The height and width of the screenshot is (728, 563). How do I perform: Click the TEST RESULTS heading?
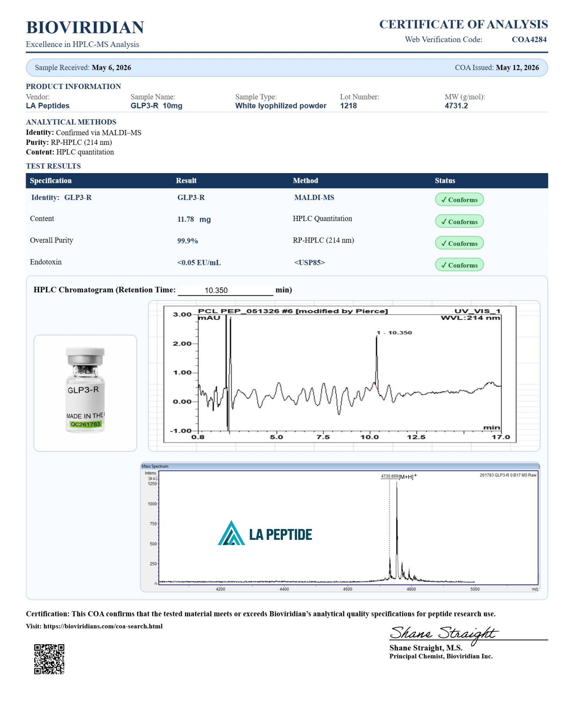[x=53, y=166]
